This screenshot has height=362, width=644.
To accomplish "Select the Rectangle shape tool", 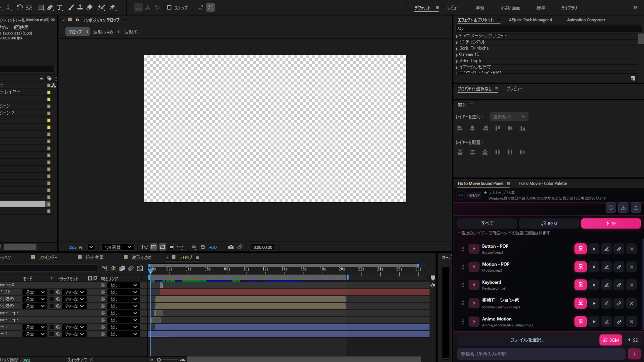I will pos(41,8).
